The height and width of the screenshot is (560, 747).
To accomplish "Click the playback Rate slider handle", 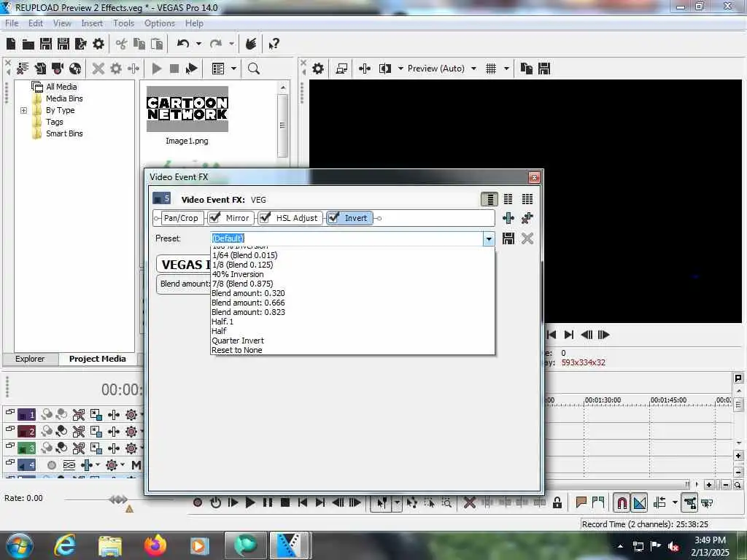I will (x=117, y=499).
